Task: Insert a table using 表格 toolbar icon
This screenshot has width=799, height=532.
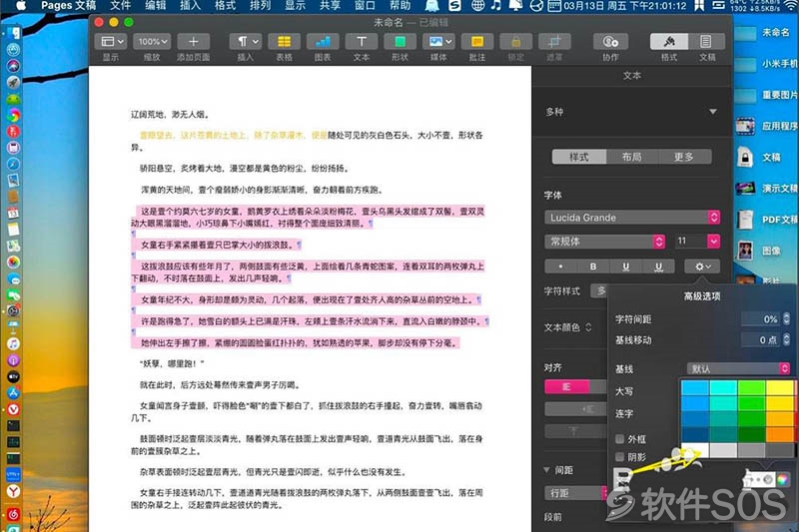Action: pyautogui.click(x=284, y=41)
